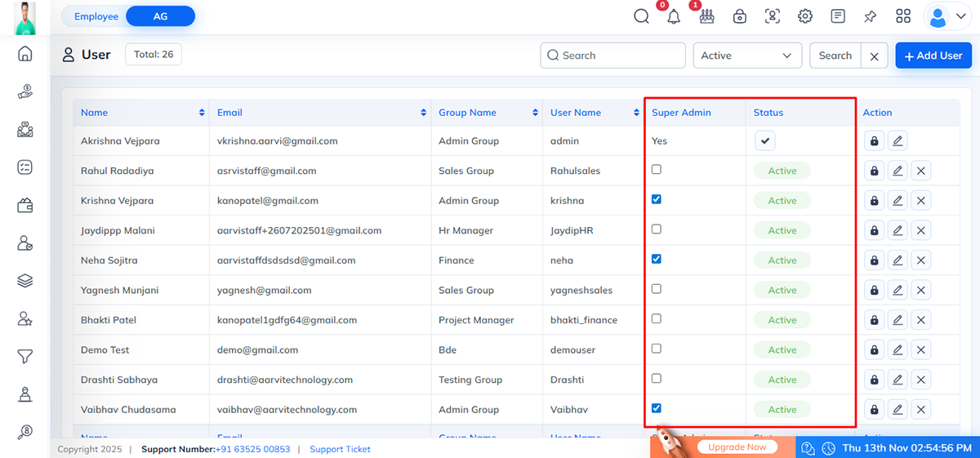Open the settings gear icon
This screenshot has height=458, width=980.
point(805,16)
